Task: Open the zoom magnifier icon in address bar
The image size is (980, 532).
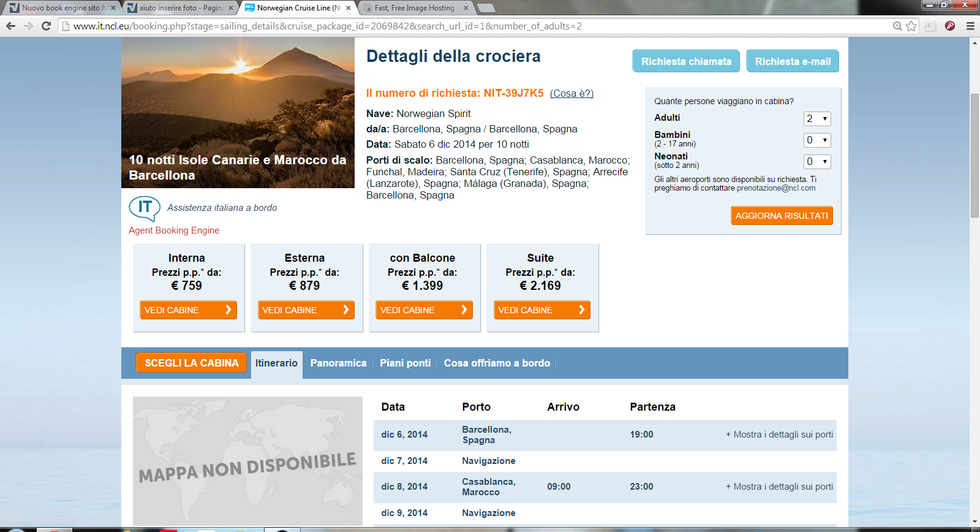Action: 897,26
